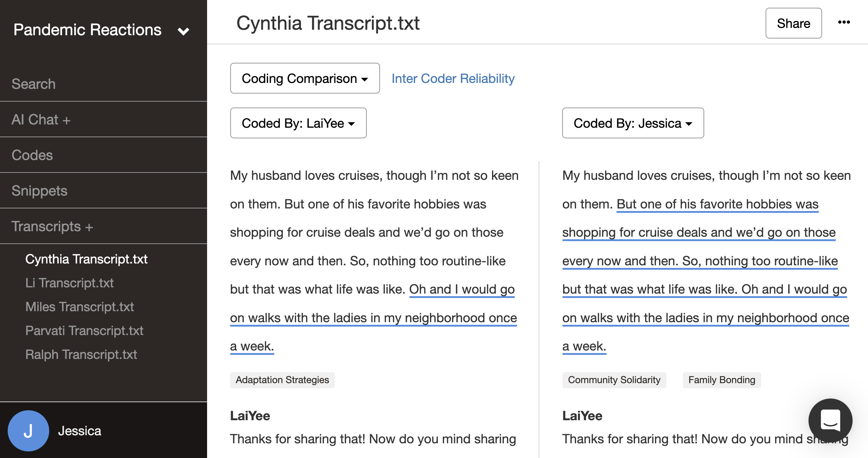Open Ralph Transcript.txt
The image size is (868, 458).
pyautogui.click(x=81, y=354)
